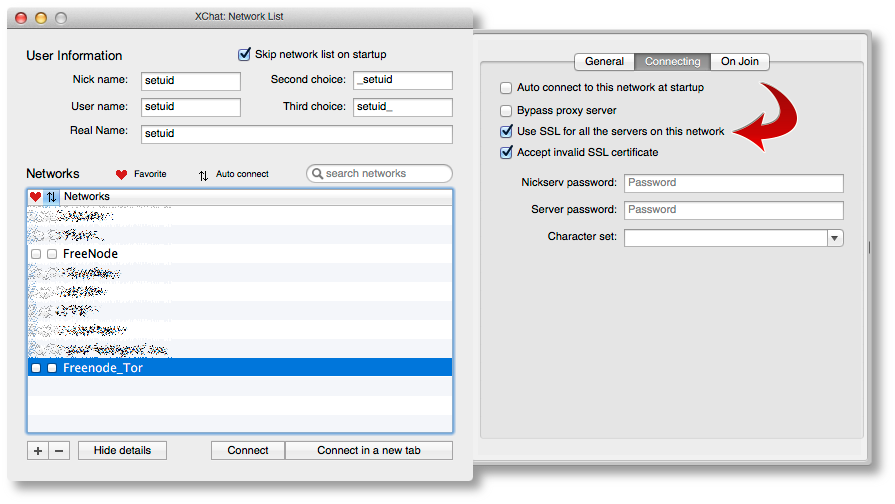Click the search networks box
The width and height of the screenshot is (895, 504).
pyautogui.click(x=380, y=174)
